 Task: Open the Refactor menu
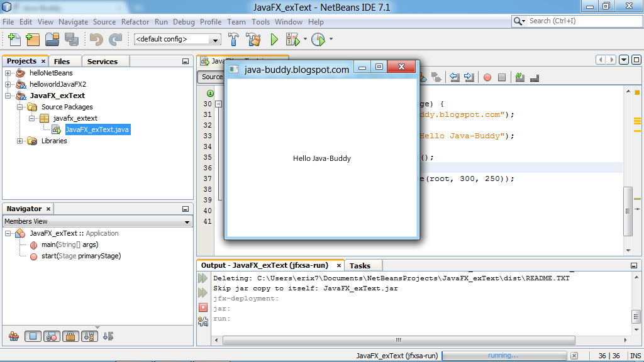[x=136, y=21]
